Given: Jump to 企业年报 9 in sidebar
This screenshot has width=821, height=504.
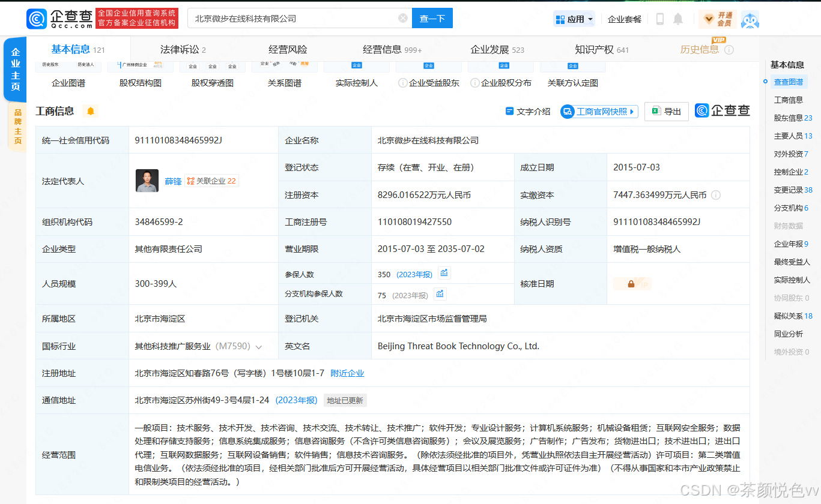Looking at the screenshot, I should pos(792,244).
